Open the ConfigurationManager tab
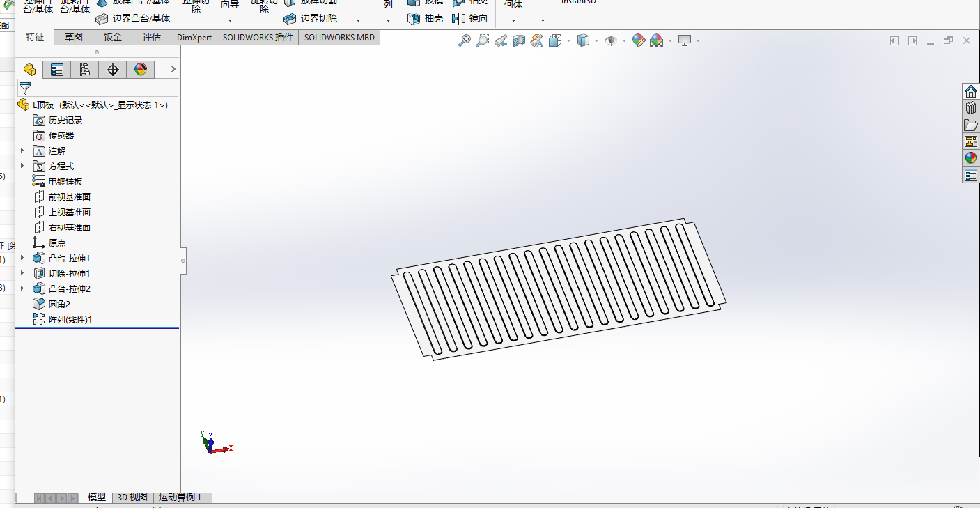The image size is (980, 508). click(x=85, y=70)
